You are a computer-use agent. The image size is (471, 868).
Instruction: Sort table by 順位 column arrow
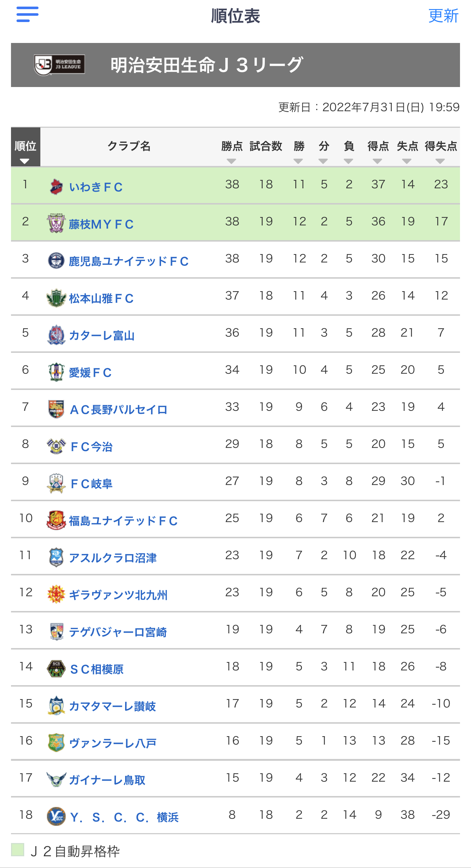[25, 161]
